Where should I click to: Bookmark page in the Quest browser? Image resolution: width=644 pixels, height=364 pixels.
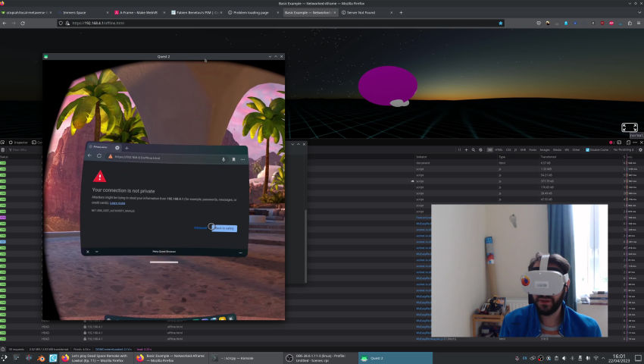click(233, 159)
